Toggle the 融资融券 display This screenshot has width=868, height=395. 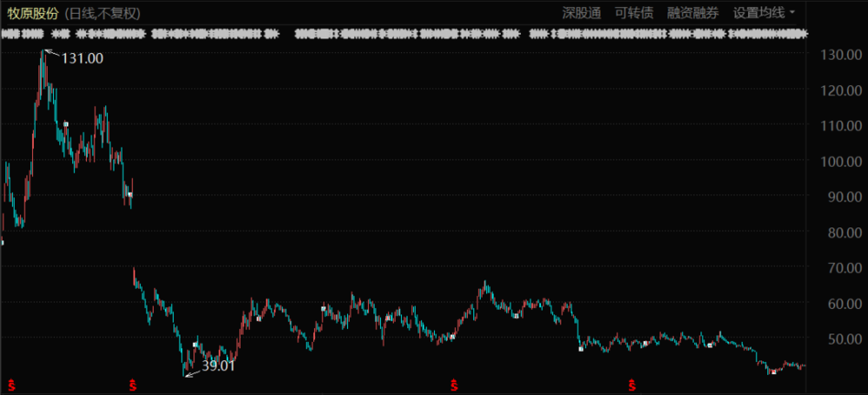(x=693, y=13)
